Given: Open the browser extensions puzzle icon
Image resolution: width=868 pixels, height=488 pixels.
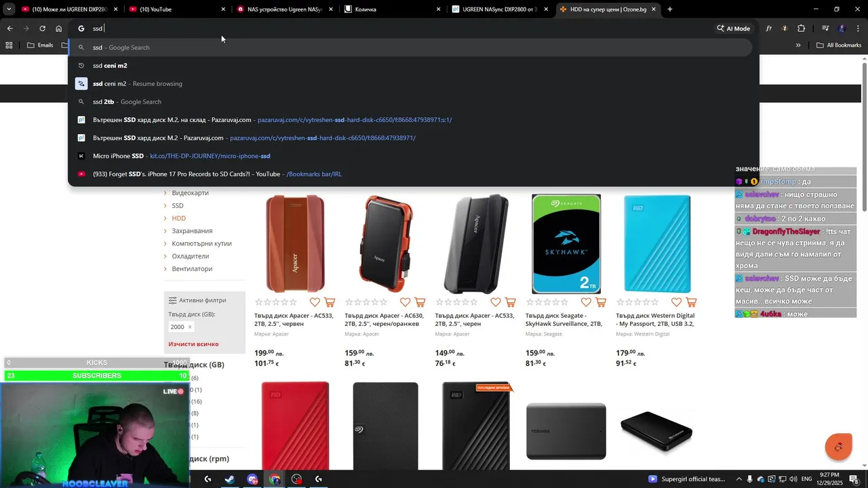Looking at the screenshot, I should point(801,28).
